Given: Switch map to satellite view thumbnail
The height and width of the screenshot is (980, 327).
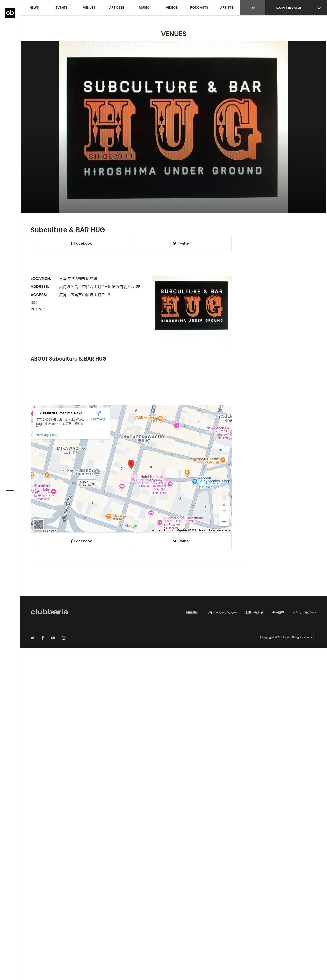Looking at the screenshot, I should click(x=38, y=524).
